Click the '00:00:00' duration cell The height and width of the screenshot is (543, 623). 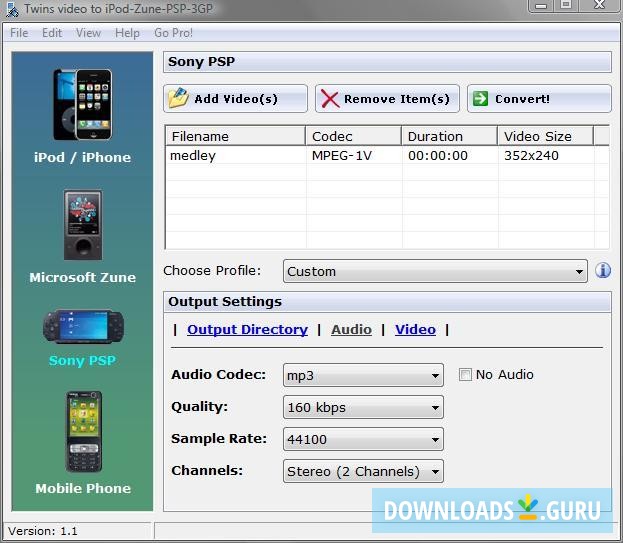tap(438, 155)
